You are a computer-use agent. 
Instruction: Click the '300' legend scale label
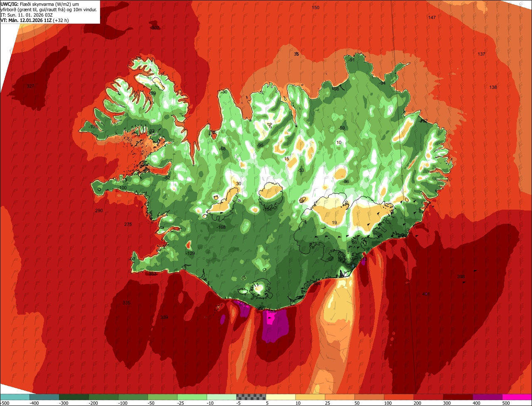coord(447,403)
